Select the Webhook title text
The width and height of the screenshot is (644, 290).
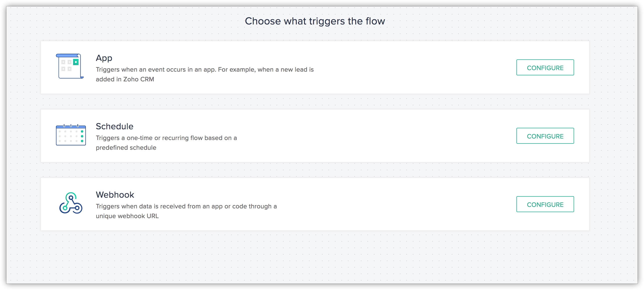coord(115,195)
